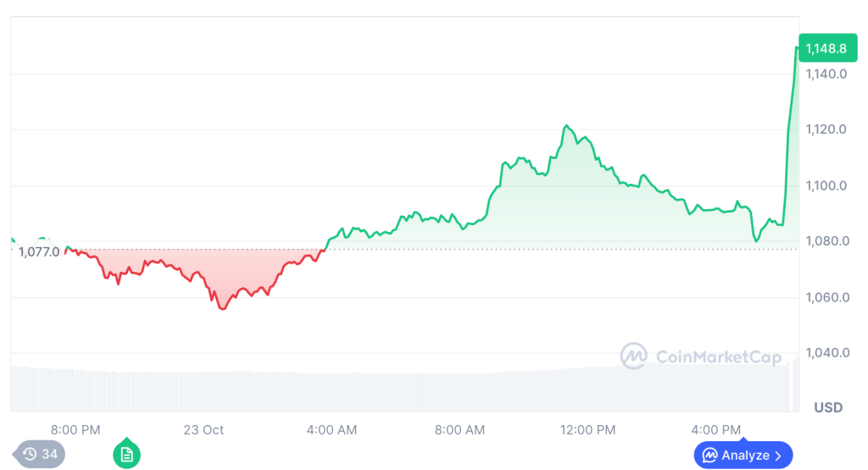
Task: Select the 12:00 PM time axis label
Action: point(588,430)
